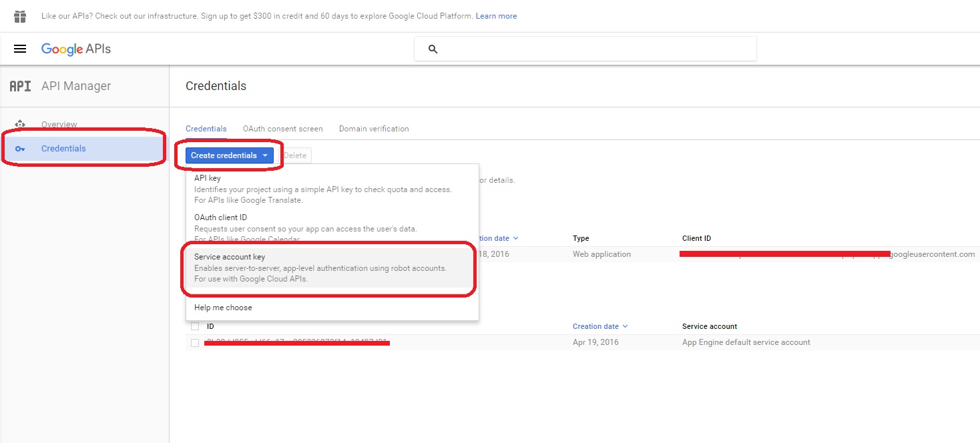Sort OAuth clients by creation date arrow

pyautogui.click(x=515, y=238)
